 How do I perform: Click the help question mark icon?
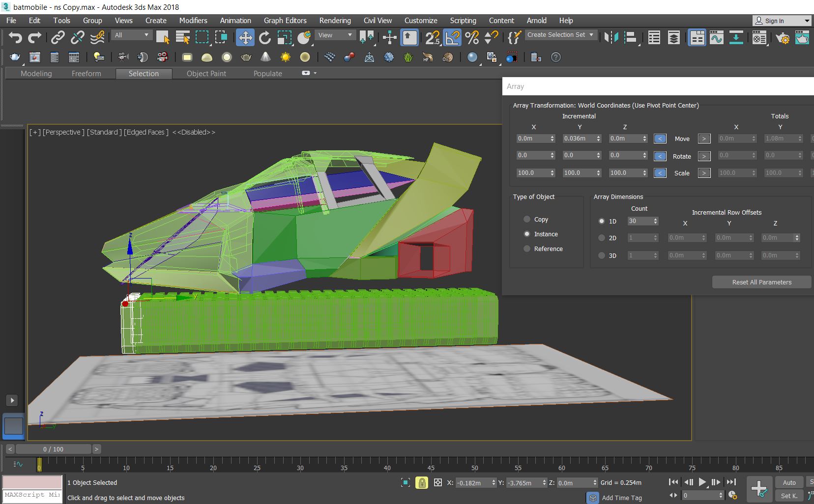(556, 57)
